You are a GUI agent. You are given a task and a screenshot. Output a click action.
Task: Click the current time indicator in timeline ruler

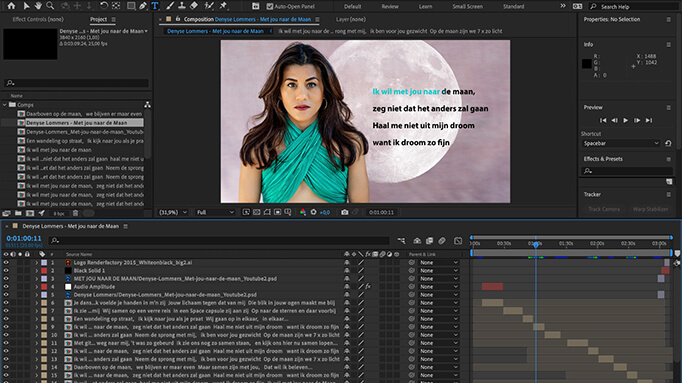coord(536,244)
